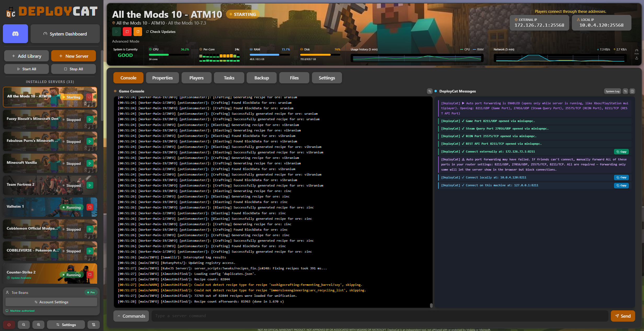Open Game Console filter settings icon
Image resolution: width=644 pixels, height=331 pixels.
tap(430, 91)
